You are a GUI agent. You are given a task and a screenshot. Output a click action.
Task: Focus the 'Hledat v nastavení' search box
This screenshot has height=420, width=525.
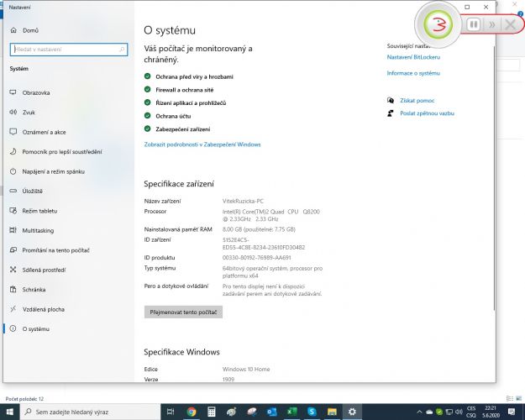69,50
